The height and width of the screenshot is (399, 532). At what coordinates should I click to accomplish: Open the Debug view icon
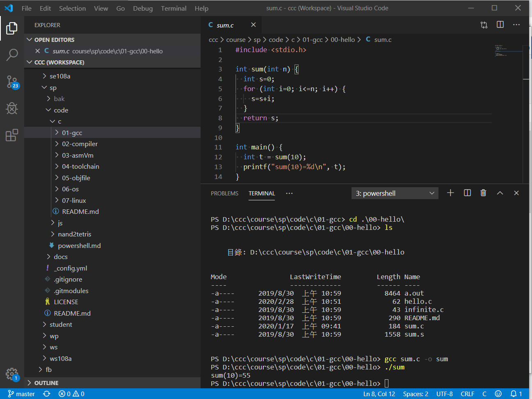(x=12, y=108)
